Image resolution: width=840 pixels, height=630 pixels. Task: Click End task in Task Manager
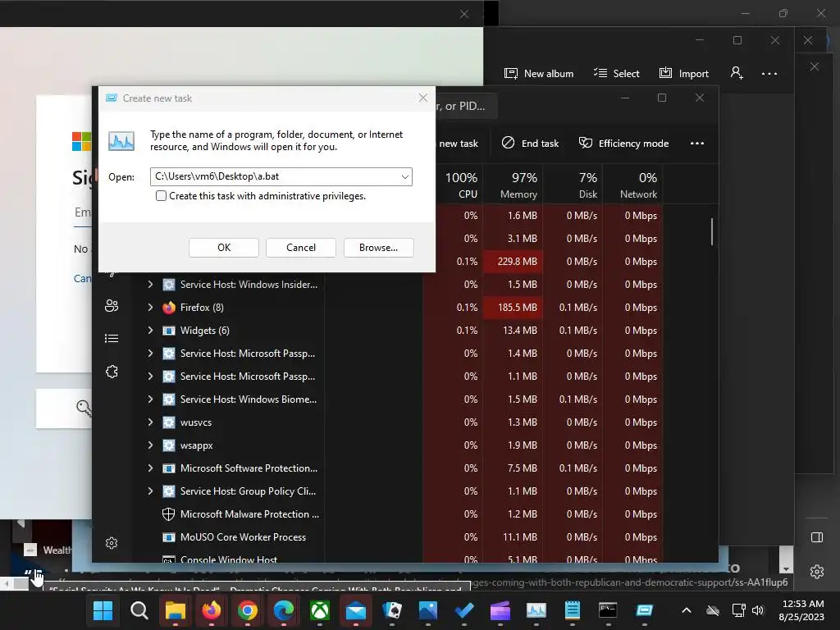pos(531,144)
